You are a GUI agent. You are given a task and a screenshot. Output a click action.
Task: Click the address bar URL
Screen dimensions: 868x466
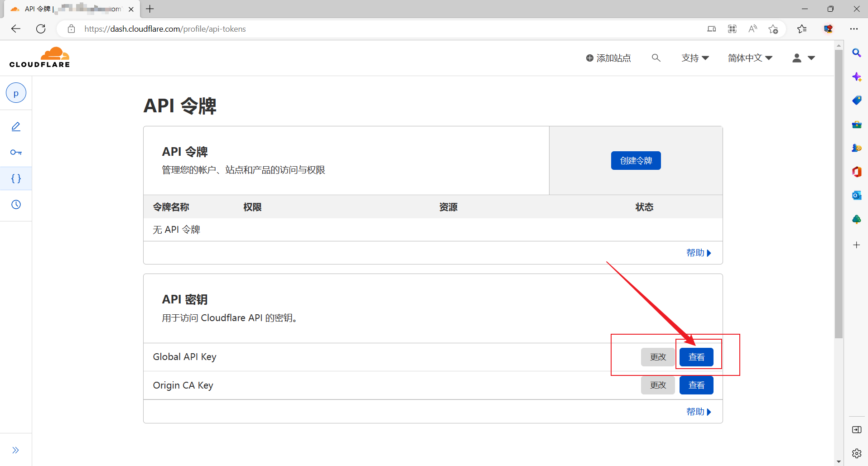point(165,29)
